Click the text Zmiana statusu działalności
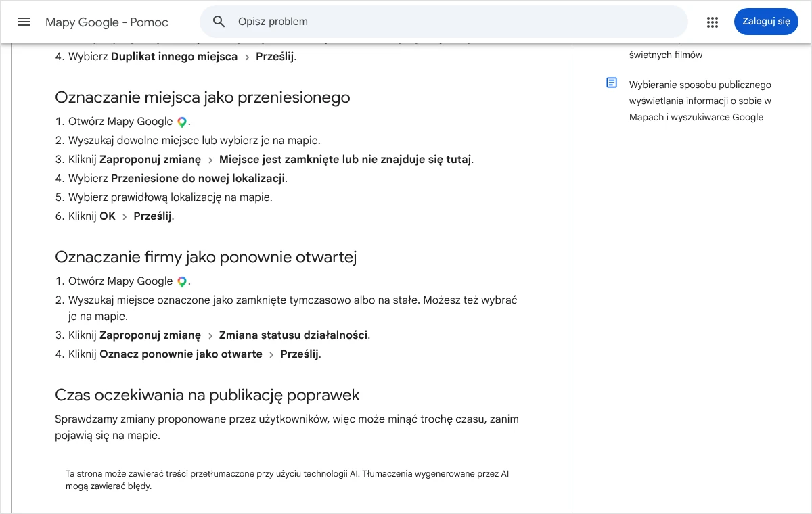Viewport: 812px width, 514px height. click(x=293, y=335)
